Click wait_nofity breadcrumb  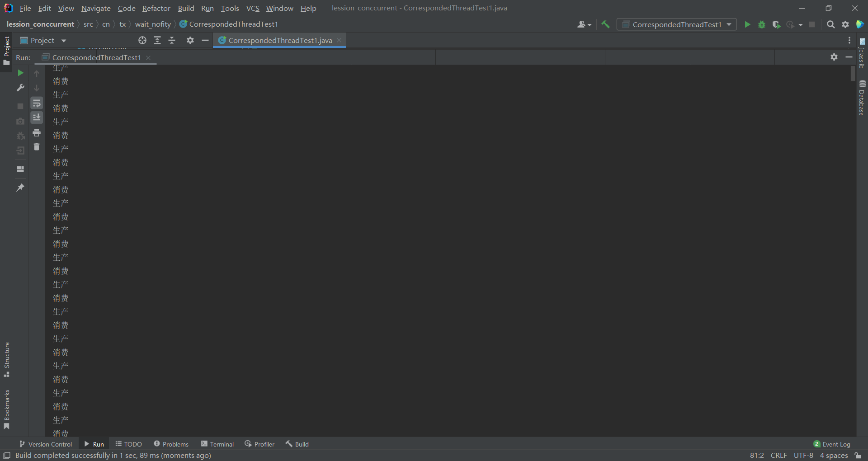153,24
